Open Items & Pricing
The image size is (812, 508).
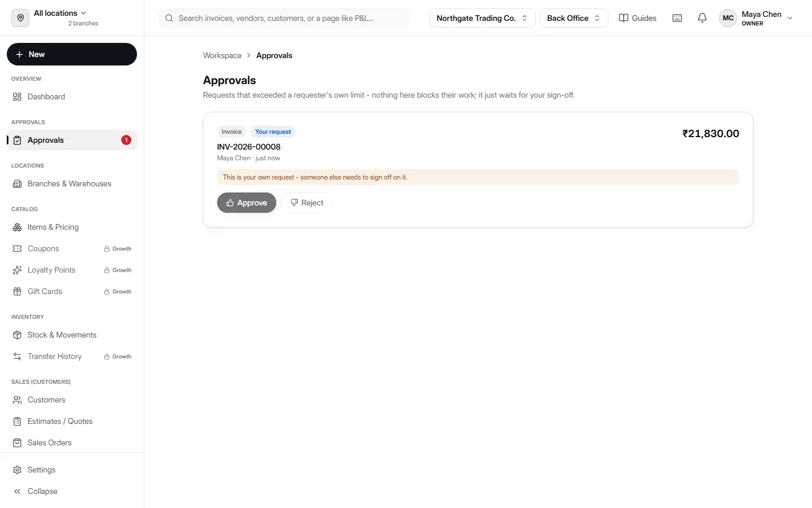pos(72,227)
